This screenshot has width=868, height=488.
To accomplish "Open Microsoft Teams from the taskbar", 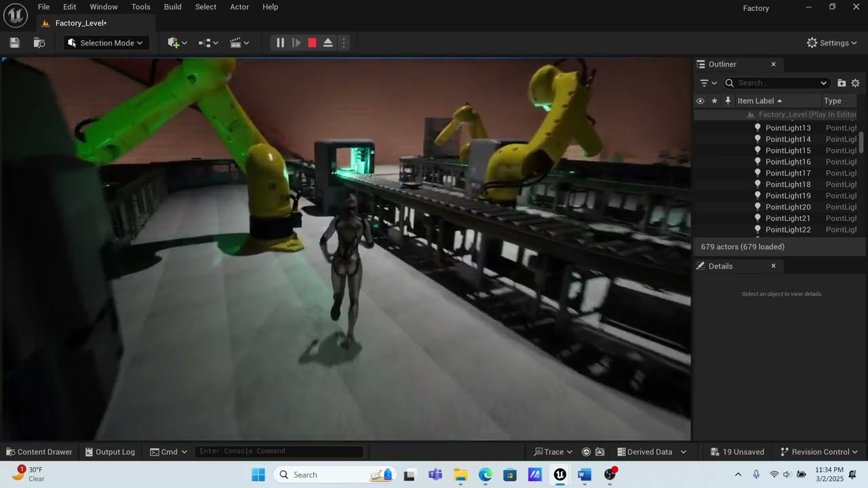I will [435, 475].
